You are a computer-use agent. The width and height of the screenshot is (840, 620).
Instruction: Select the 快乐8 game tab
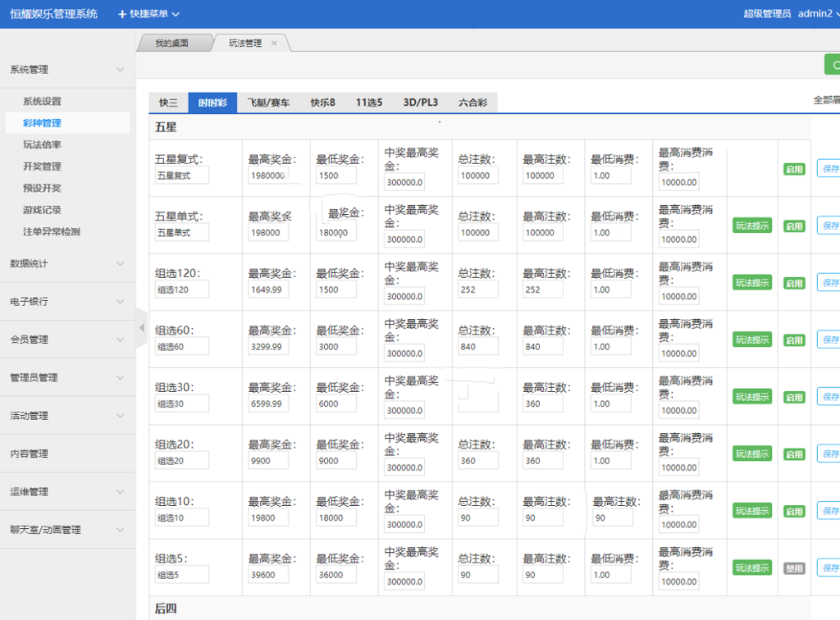[x=322, y=103]
